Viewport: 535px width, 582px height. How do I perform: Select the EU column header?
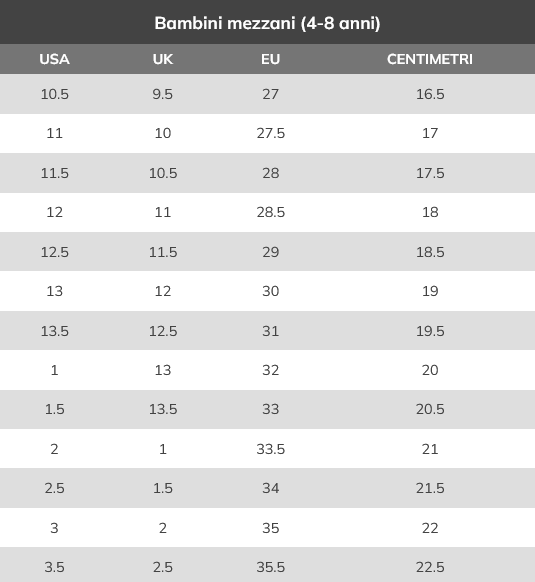click(x=270, y=59)
